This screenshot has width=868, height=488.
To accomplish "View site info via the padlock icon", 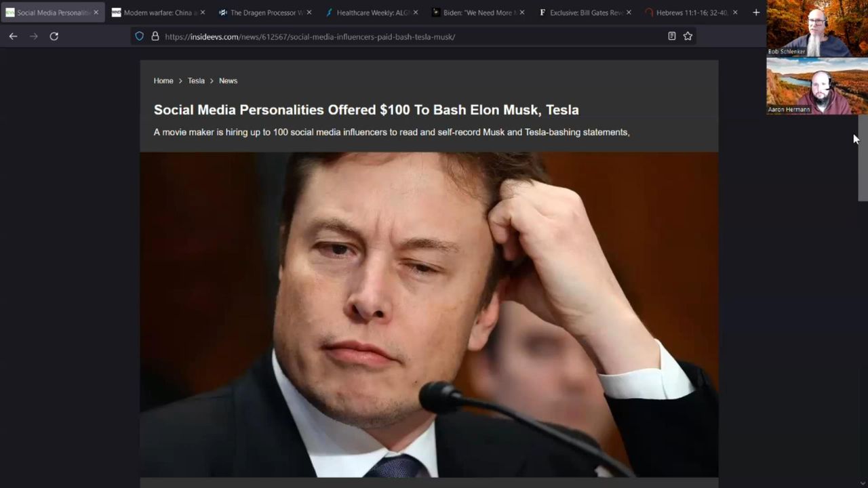I will (155, 36).
